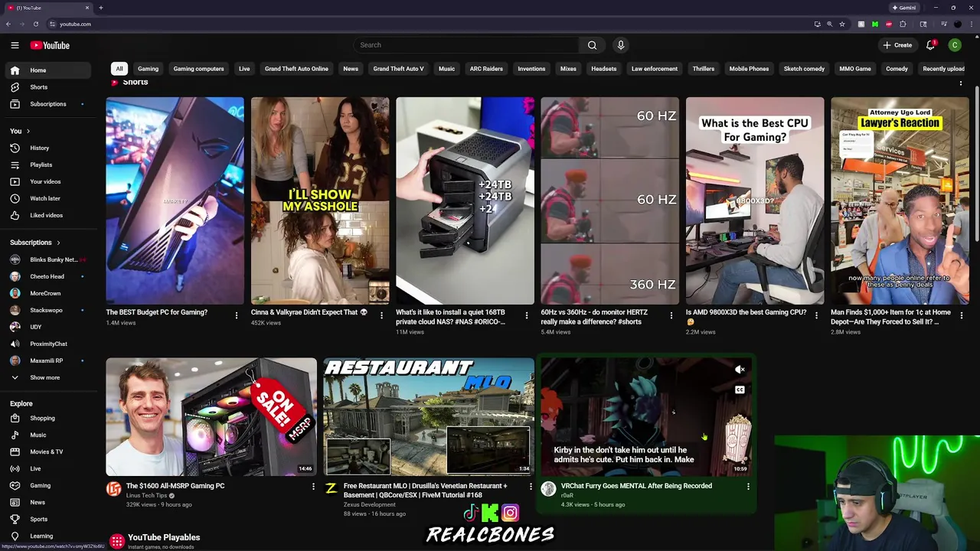Select the All filter chip
980x551 pixels.
pos(119,69)
